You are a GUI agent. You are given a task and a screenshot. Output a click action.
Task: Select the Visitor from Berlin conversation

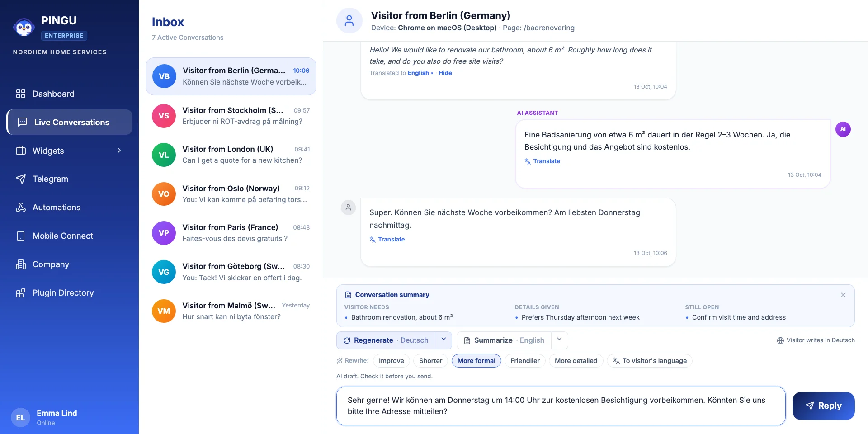pos(231,76)
